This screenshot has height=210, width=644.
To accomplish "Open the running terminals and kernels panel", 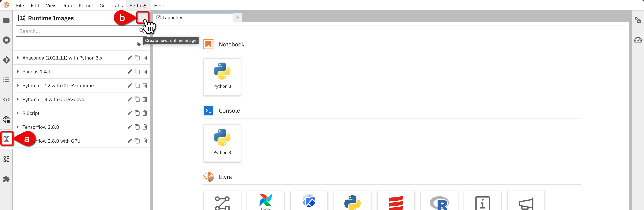I will pyautogui.click(x=7, y=40).
